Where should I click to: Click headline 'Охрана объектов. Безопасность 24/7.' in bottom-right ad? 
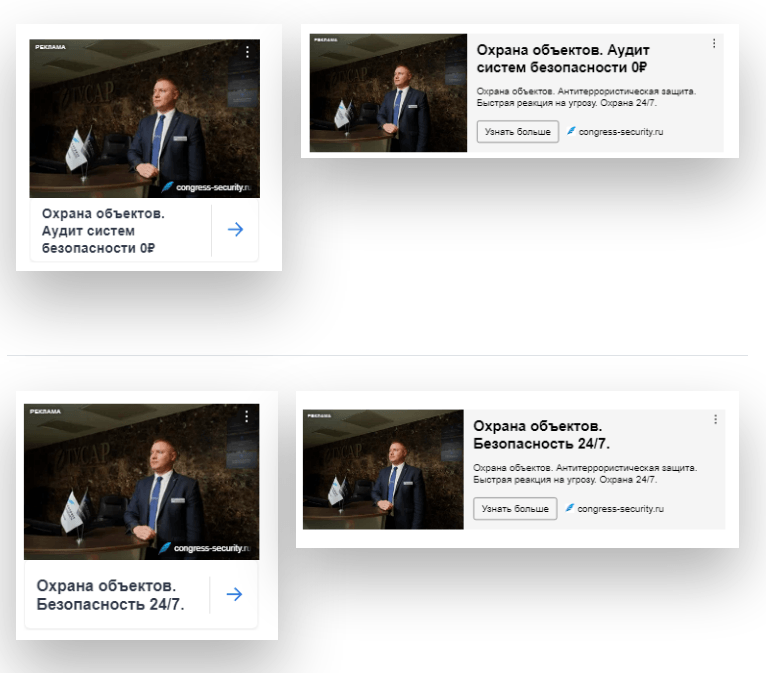click(541, 435)
